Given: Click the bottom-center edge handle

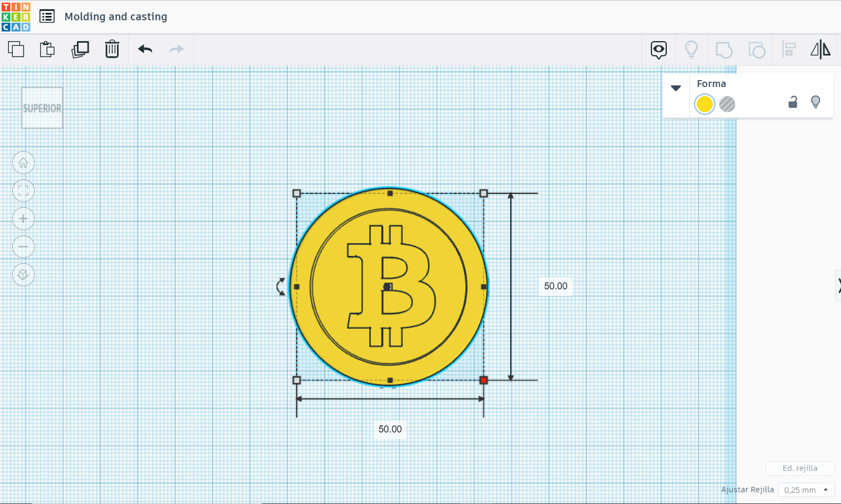Looking at the screenshot, I should [390, 380].
